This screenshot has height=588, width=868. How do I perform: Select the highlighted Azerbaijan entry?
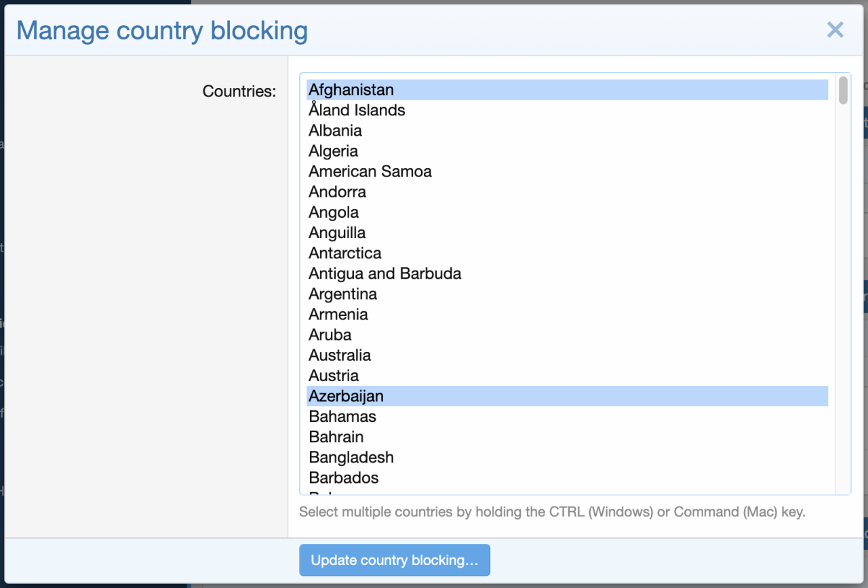pyautogui.click(x=346, y=395)
